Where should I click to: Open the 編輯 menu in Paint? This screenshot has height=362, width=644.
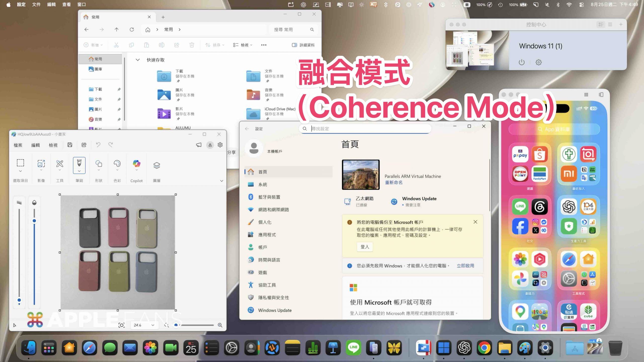[x=35, y=145]
